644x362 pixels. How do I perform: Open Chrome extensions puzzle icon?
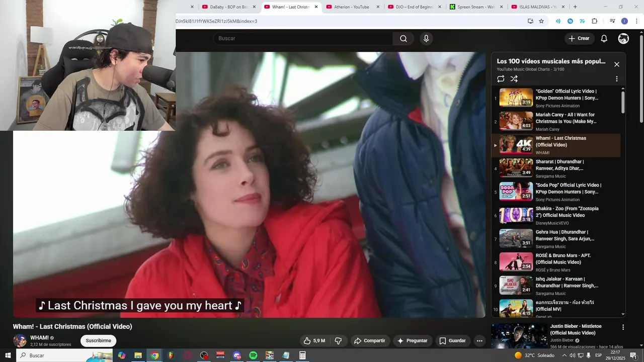click(x=595, y=21)
